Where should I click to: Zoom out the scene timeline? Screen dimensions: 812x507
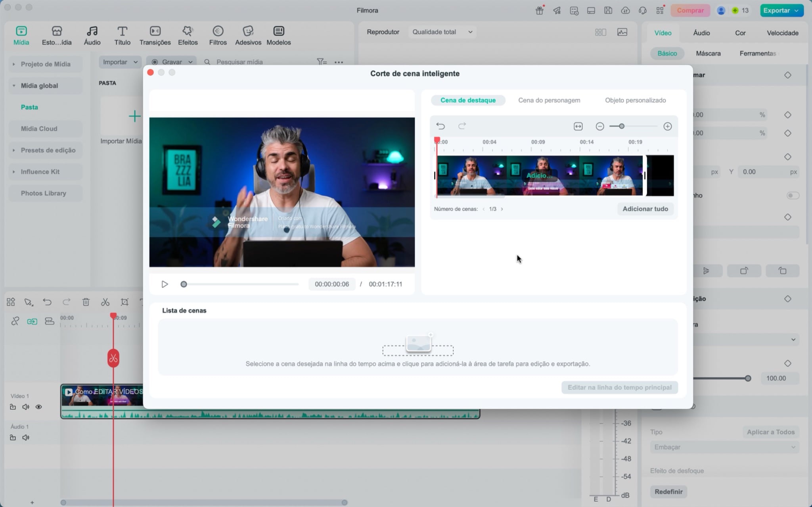pos(600,126)
